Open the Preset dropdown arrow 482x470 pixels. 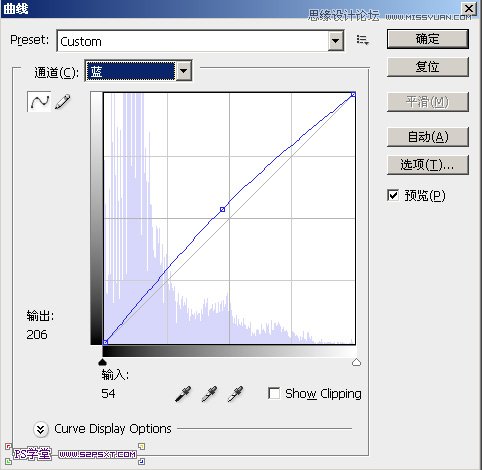[x=336, y=41]
